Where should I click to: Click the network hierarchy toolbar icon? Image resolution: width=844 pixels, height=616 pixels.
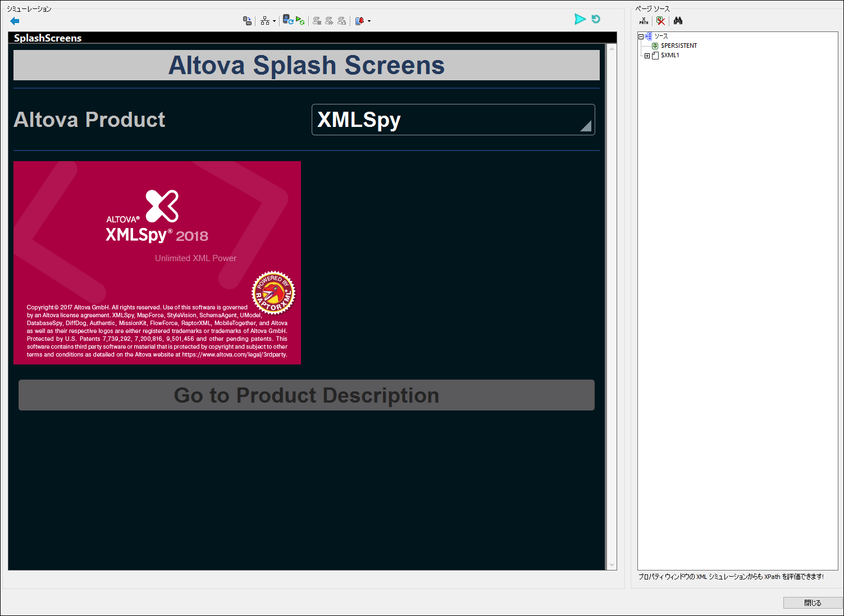(265, 21)
